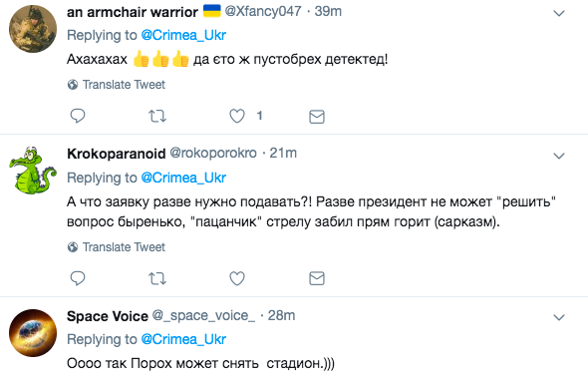Viewport: 588px width, 380px height.
Task: Share Krokoparanoid tweet via message envelope
Action: (317, 278)
